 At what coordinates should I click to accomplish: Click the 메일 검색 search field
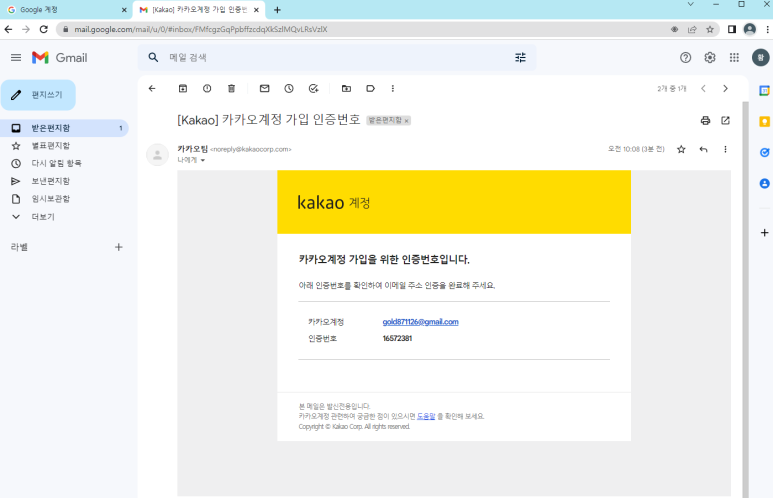[x=335, y=58]
